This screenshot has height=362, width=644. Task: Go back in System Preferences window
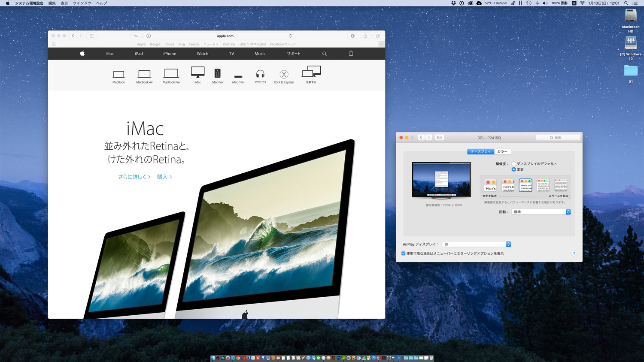[x=421, y=138]
